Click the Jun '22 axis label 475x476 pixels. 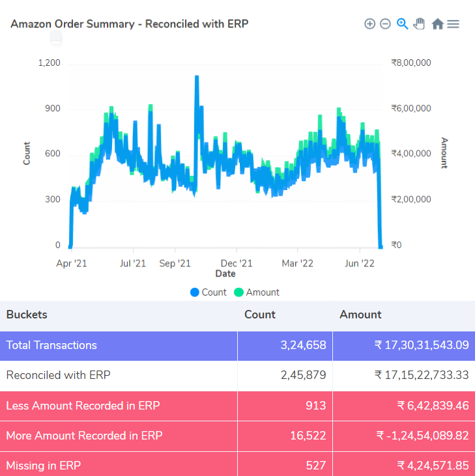tap(360, 263)
